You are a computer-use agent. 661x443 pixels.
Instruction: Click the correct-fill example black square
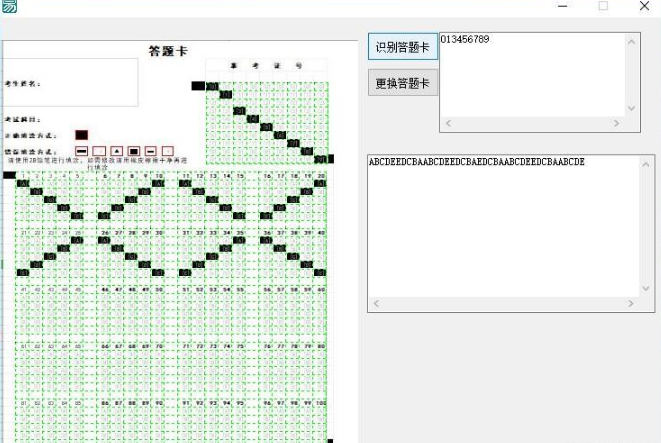(81, 135)
